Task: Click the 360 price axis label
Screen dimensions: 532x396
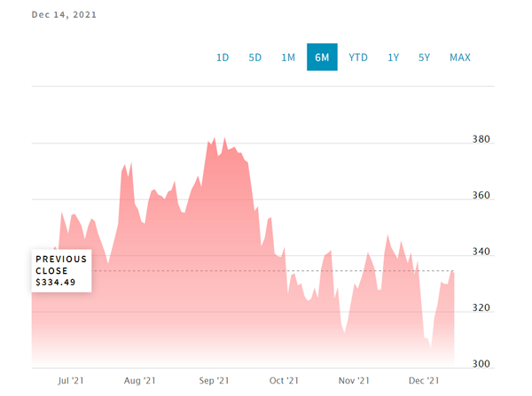Action: (481, 196)
